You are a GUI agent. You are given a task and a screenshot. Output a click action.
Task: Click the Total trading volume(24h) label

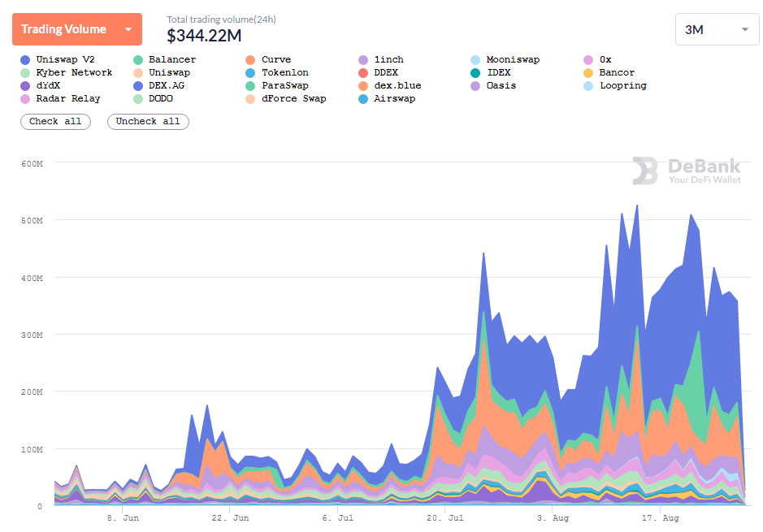point(221,19)
